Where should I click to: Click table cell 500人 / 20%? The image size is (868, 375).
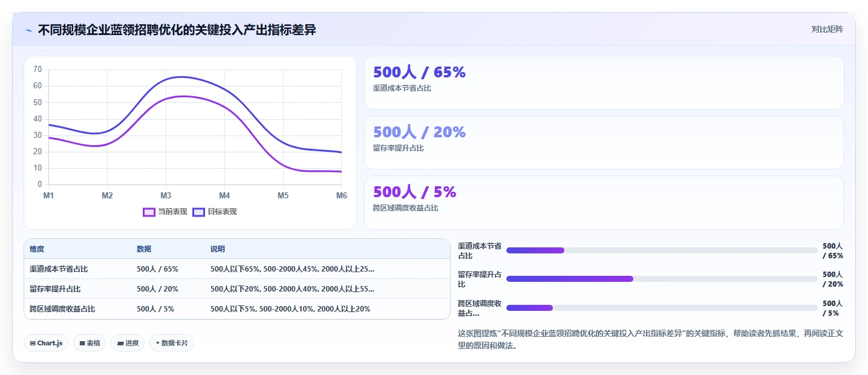coord(157,289)
